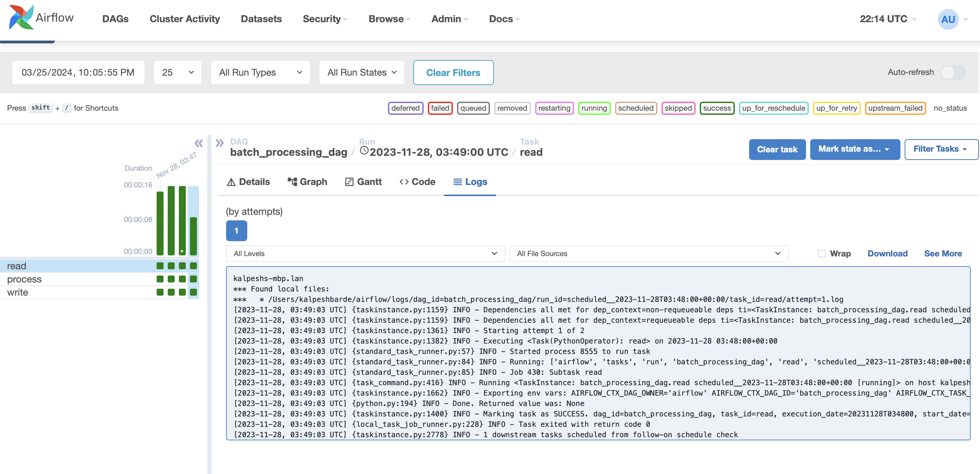Click the Airflow pinwheel logo
Screen dimensions: 980x474
21,17
